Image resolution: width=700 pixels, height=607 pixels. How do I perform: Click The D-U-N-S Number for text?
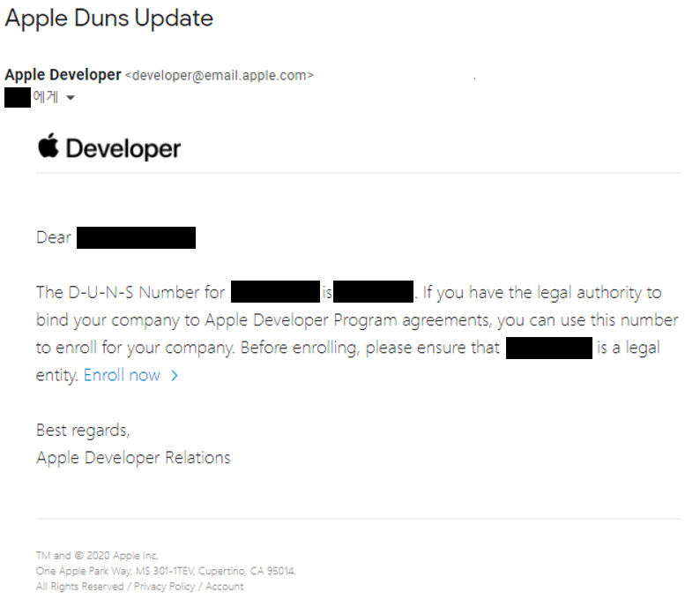pyautogui.click(x=130, y=292)
